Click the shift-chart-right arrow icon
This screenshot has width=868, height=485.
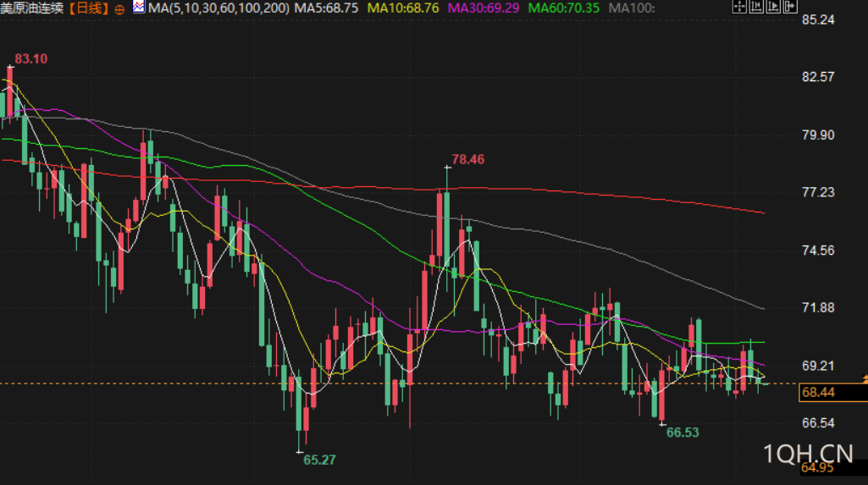click(x=790, y=6)
